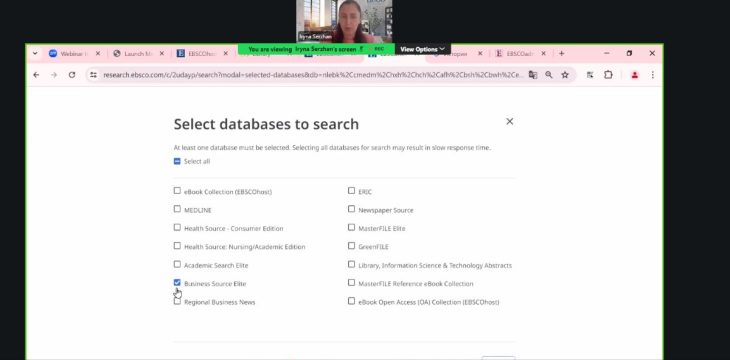Click the GreenFILE database label

(x=373, y=247)
